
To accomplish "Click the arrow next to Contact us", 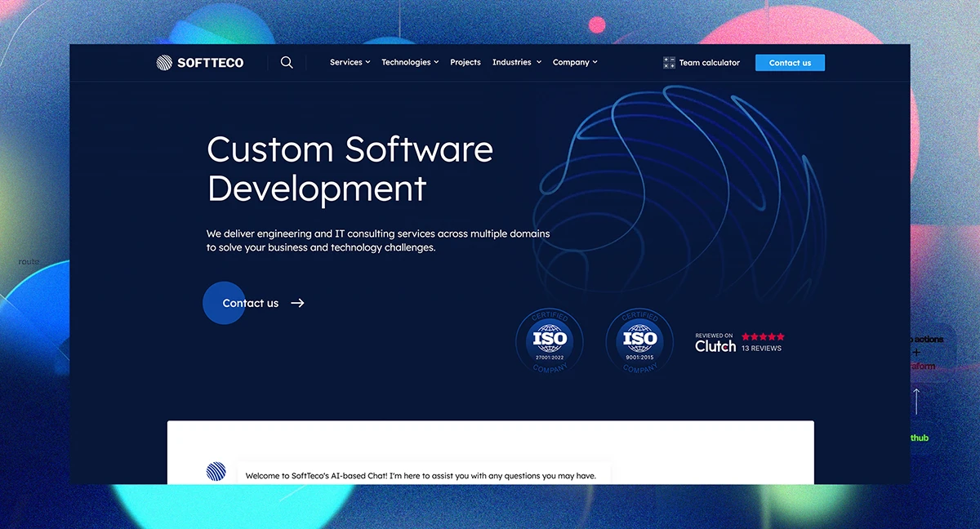I will [x=298, y=303].
